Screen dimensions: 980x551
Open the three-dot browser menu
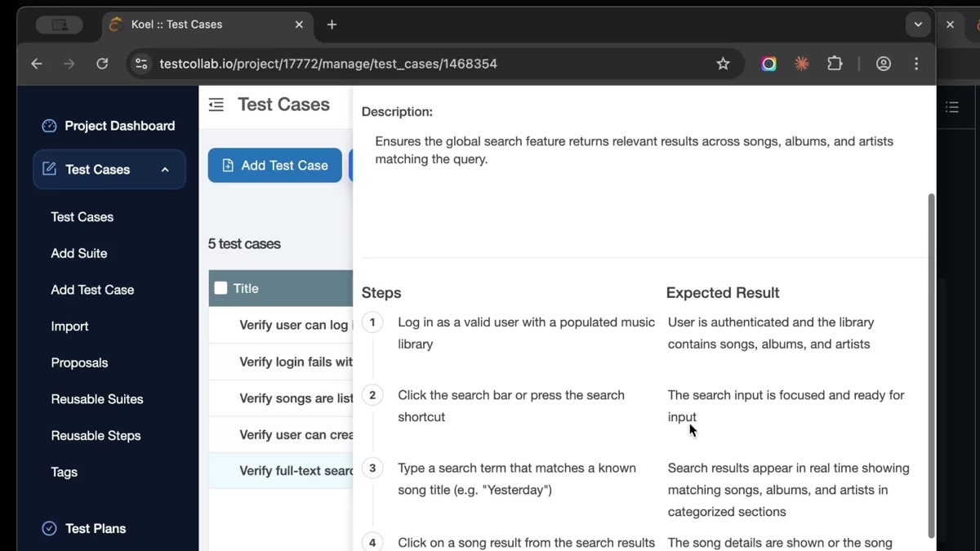pos(916,63)
